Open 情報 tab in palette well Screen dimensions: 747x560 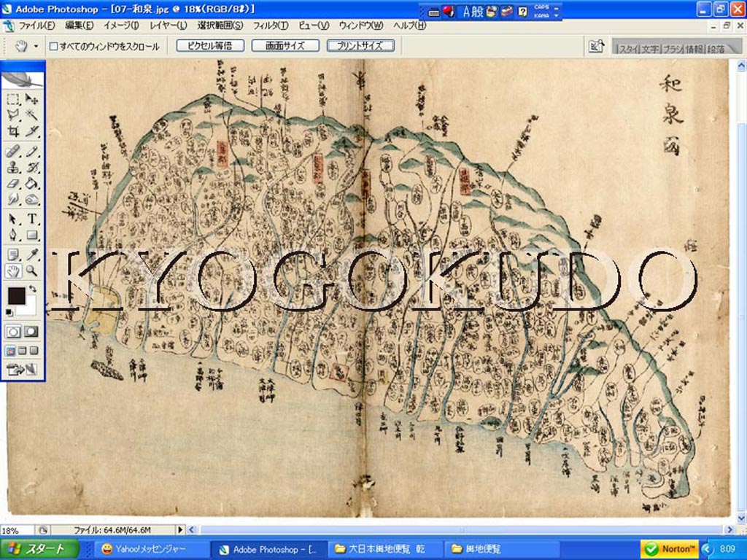(x=694, y=49)
